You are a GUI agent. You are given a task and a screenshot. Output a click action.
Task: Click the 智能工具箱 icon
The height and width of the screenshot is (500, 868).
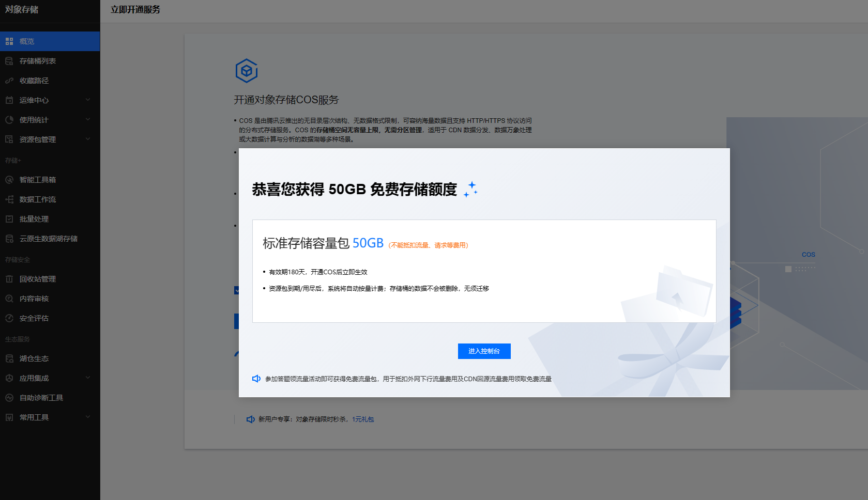(x=9, y=180)
